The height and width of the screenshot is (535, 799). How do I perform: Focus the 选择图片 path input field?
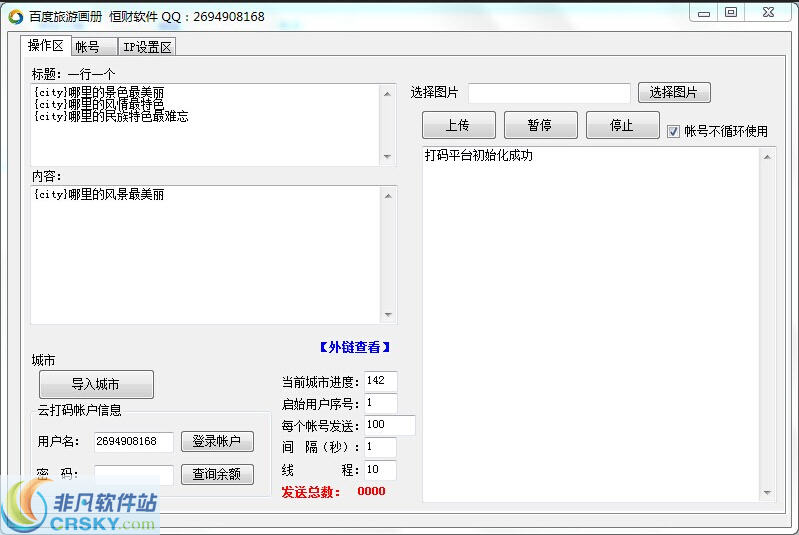[x=549, y=93]
